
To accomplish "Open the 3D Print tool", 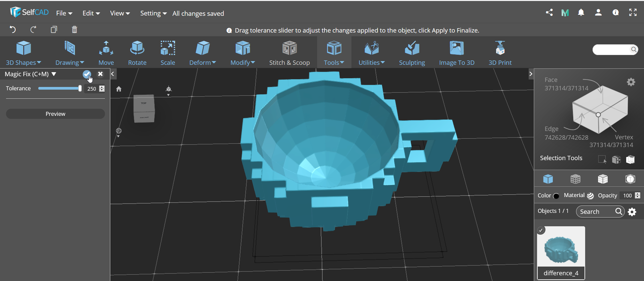I will coord(500,53).
